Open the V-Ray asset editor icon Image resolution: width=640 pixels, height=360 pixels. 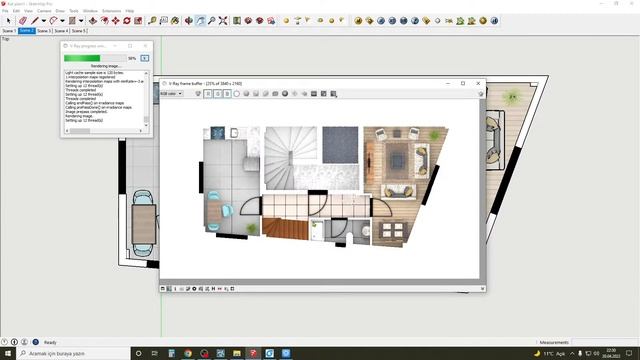coord(358,20)
